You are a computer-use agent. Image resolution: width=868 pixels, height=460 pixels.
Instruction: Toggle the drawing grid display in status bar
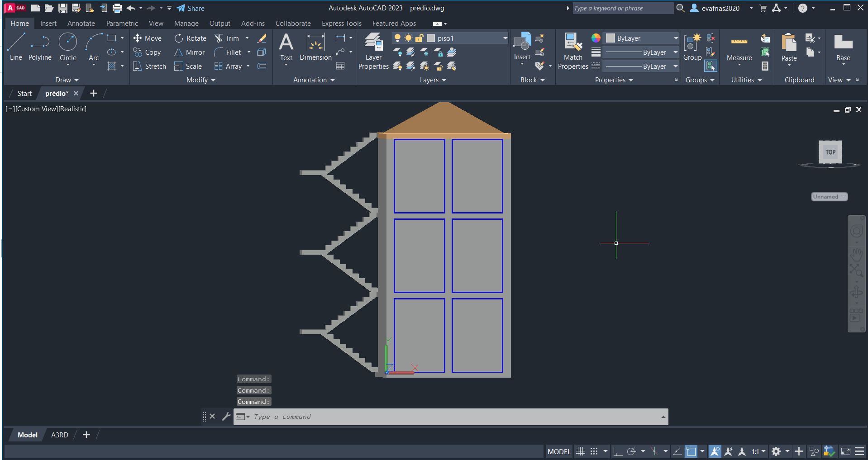(580, 451)
